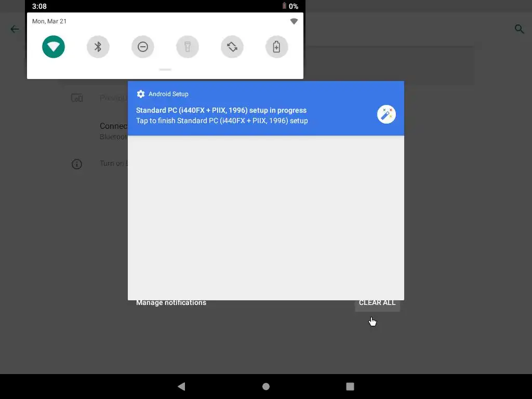The width and height of the screenshot is (532, 399).
Task: Toggle the Do Not Disturb tile
Action: (x=143, y=47)
